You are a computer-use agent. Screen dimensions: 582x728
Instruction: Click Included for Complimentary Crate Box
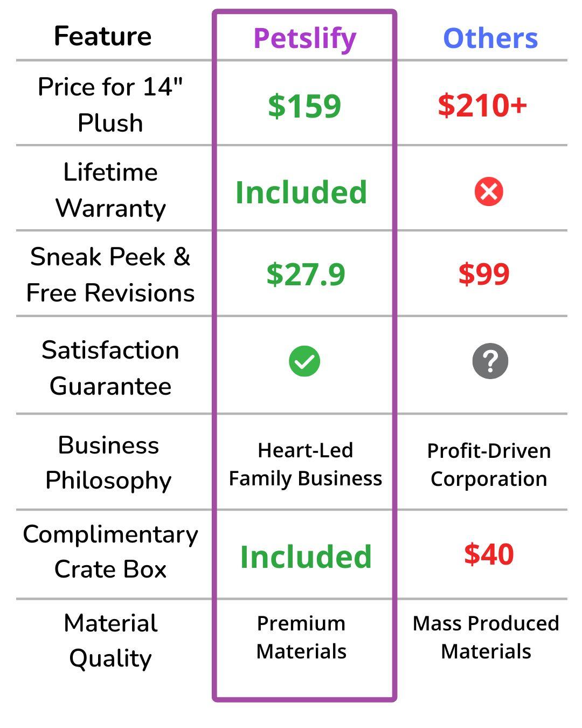306,557
